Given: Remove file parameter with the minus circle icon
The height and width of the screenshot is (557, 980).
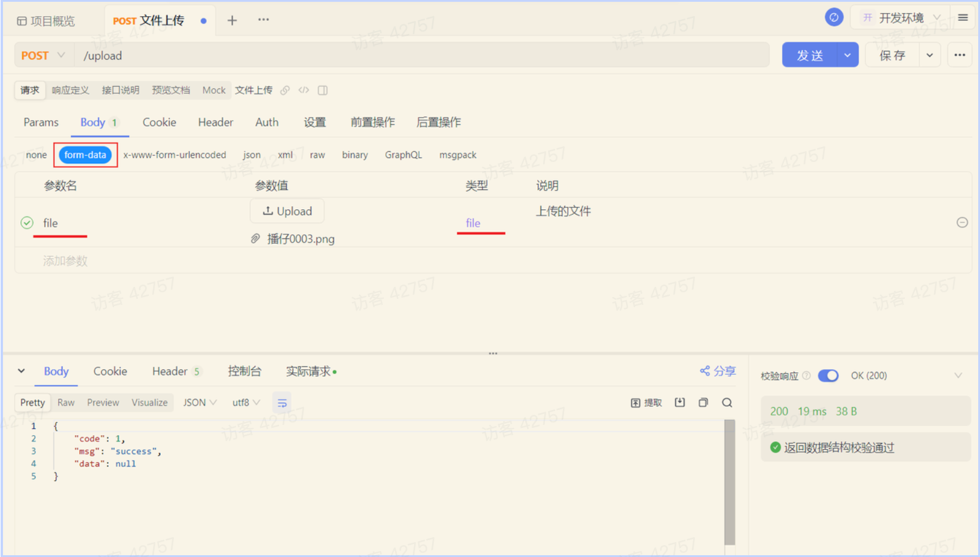Looking at the screenshot, I should [x=962, y=222].
